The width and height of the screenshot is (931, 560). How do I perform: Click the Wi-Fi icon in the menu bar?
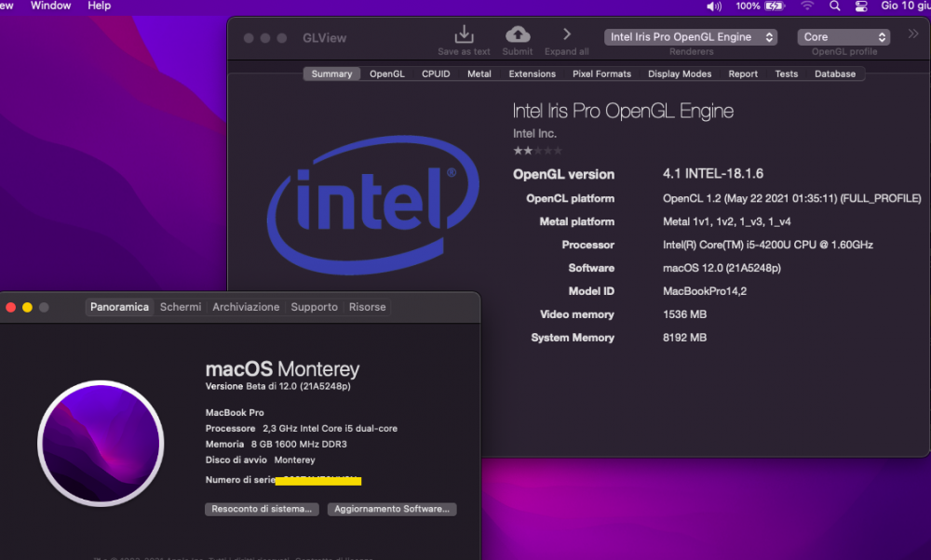pyautogui.click(x=807, y=6)
